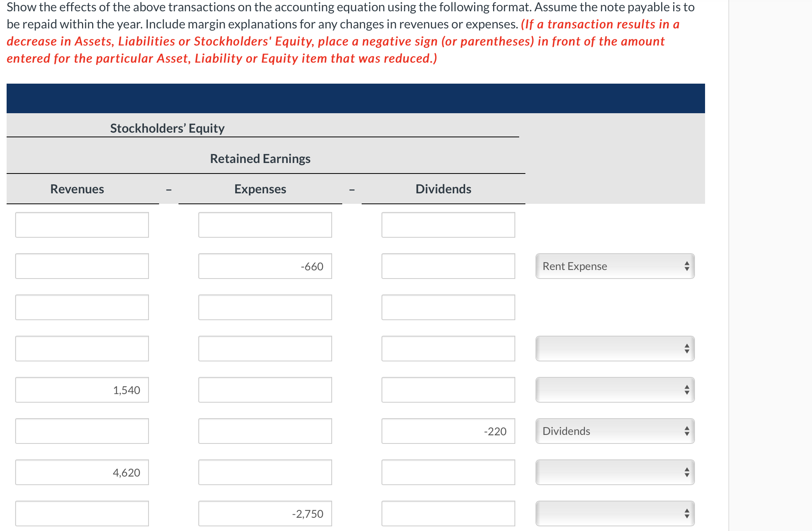Select the revenue field containing 1,540
The width and height of the screenshot is (812, 531).
[82, 390]
